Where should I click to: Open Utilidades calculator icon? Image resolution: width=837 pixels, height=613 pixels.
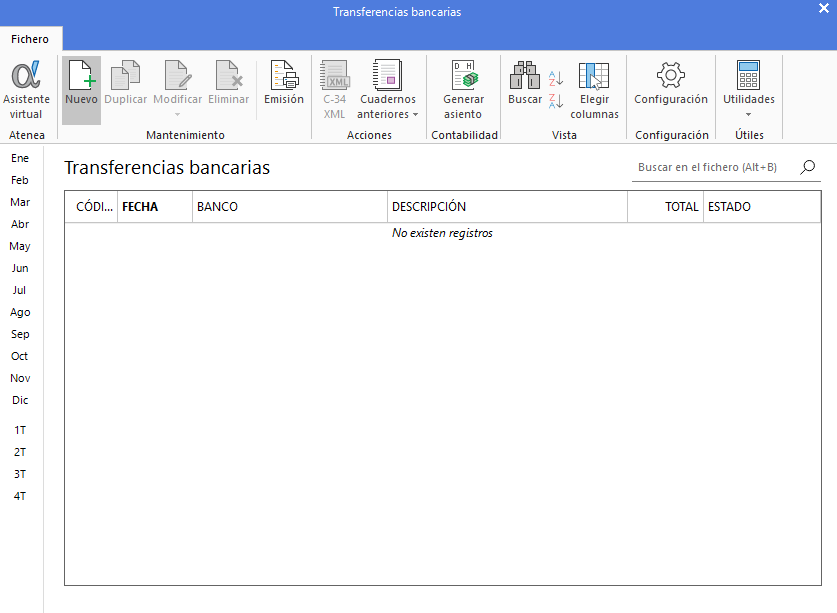coord(748,75)
